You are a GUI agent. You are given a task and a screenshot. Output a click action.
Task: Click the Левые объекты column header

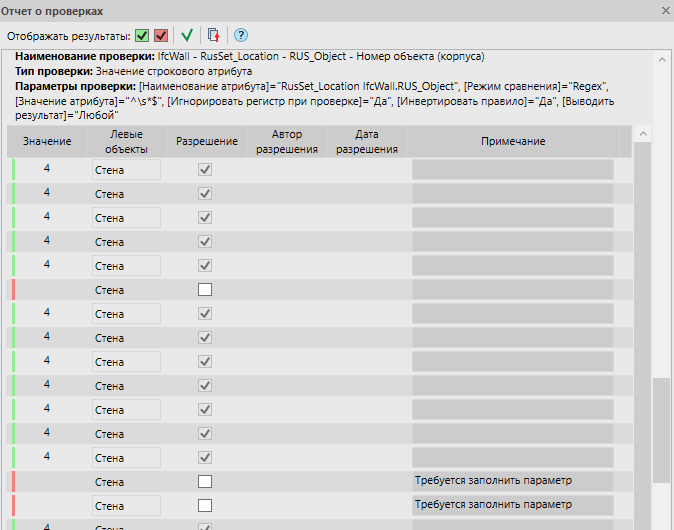(x=126, y=141)
